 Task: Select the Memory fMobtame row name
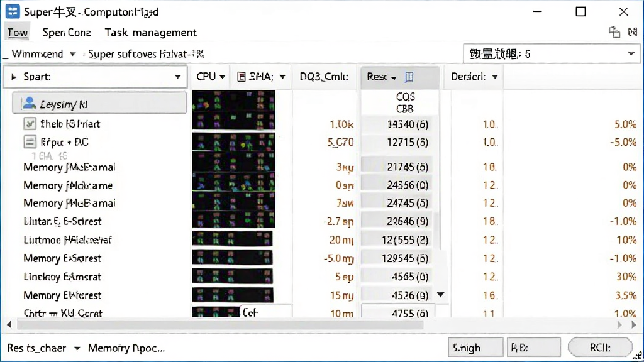click(x=68, y=185)
